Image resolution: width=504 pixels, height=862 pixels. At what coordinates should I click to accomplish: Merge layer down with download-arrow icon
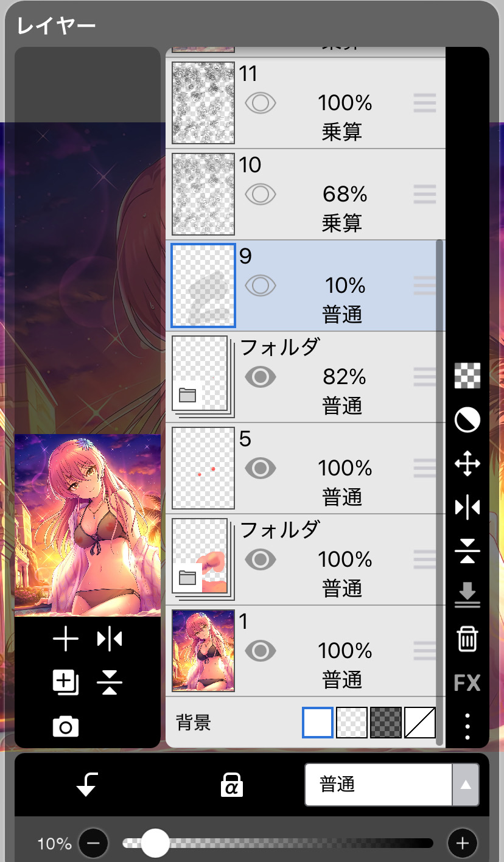pos(467,595)
